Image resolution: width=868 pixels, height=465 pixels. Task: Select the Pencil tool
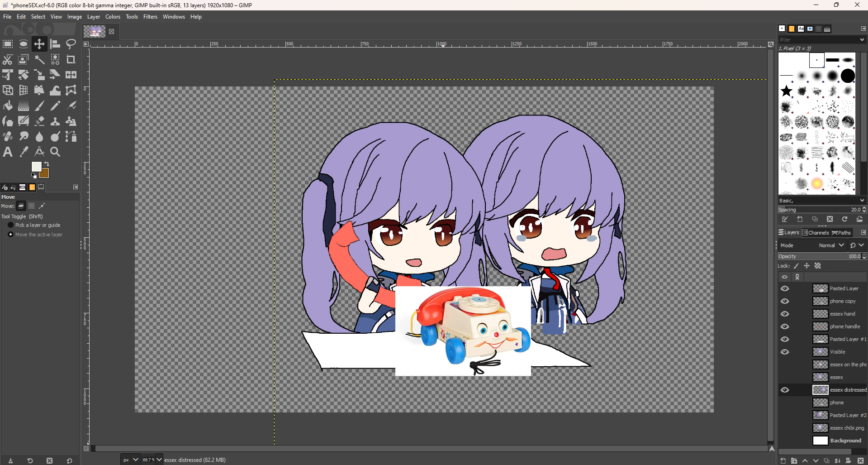tap(55, 105)
